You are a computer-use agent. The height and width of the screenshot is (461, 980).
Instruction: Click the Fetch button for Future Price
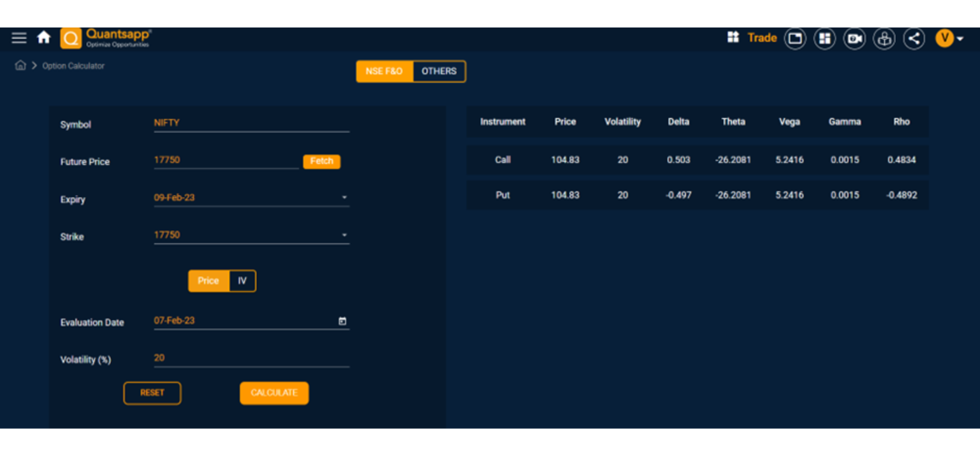[x=321, y=161]
